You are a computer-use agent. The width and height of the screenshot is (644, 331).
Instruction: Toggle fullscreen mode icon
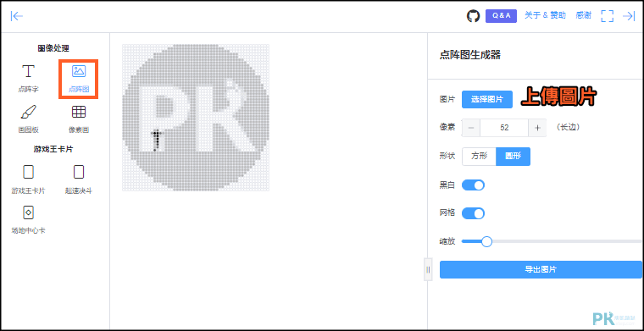coord(607,16)
